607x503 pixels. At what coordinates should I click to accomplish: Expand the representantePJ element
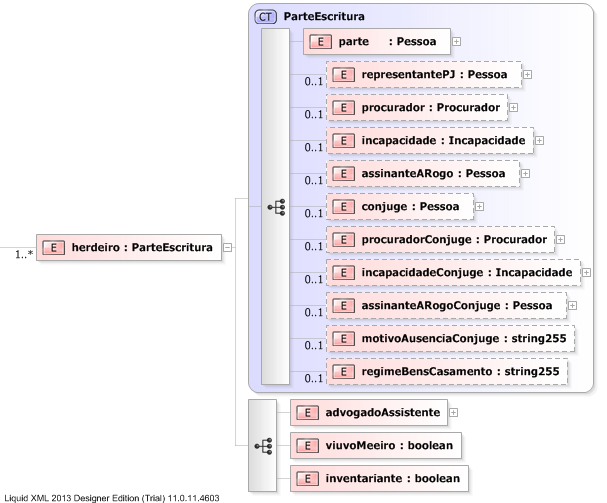pos(526,75)
